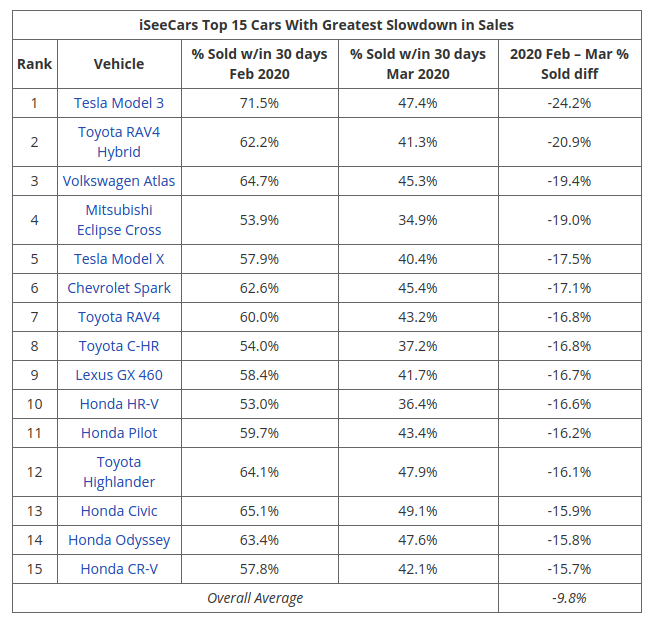Screen dimensions: 650x622
Task: Open the Chevrolet Spark link
Action: tap(119, 288)
